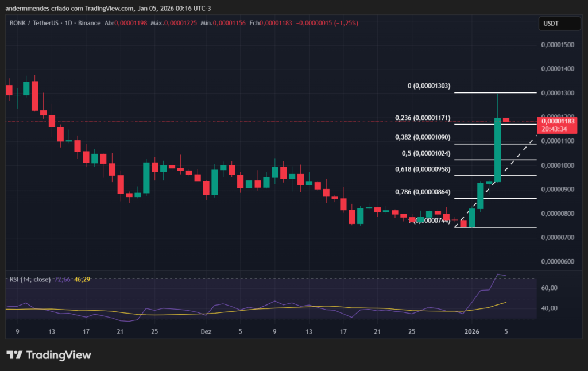Click the Binance exchange label

tap(89, 24)
